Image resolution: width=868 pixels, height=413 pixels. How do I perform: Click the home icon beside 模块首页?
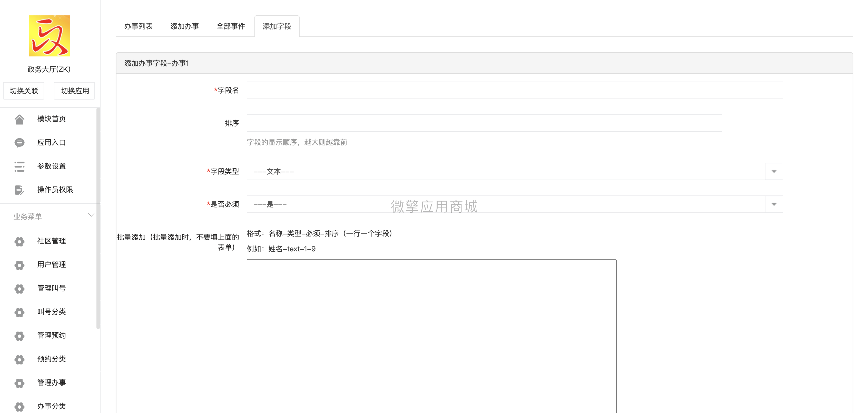pos(19,119)
